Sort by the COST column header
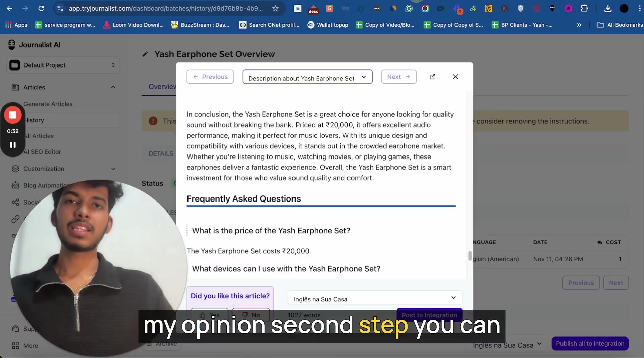This screenshot has height=358, width=644. click(x=609, y=242)
